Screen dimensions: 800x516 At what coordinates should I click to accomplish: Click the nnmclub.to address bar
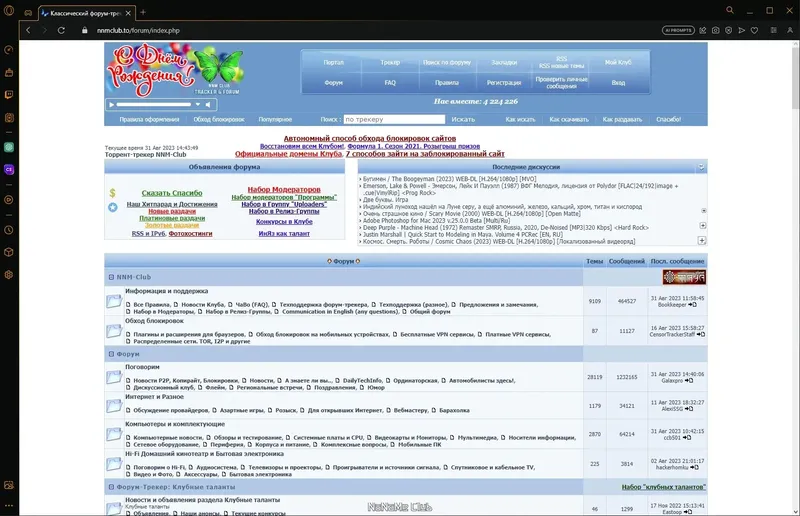[x=138, y=30]
